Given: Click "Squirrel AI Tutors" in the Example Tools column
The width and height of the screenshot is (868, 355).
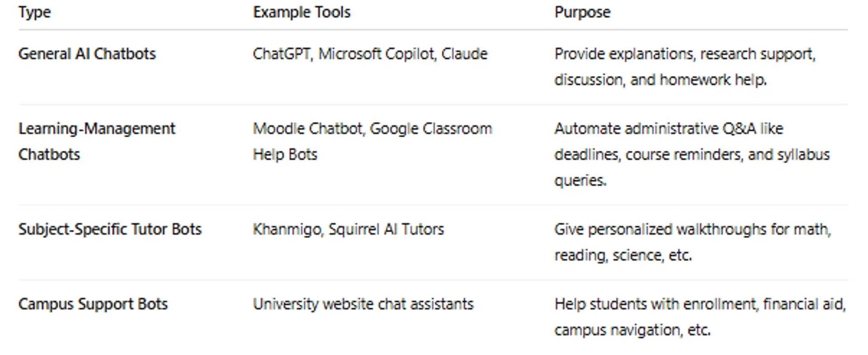Looking at the screenshot, I should pos(386,229).
